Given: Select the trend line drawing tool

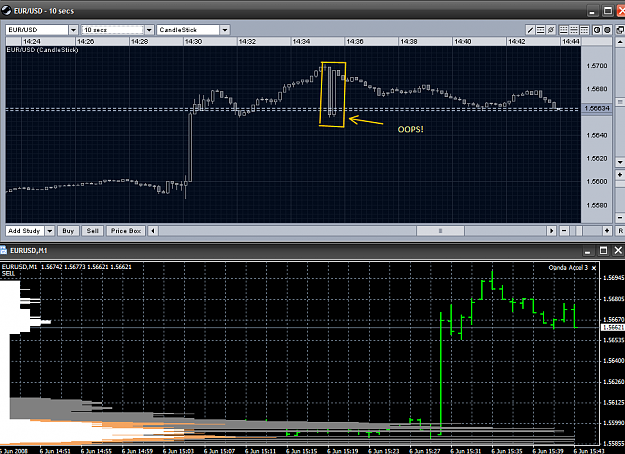Looking at the screenshot, I should pos(530,30).
